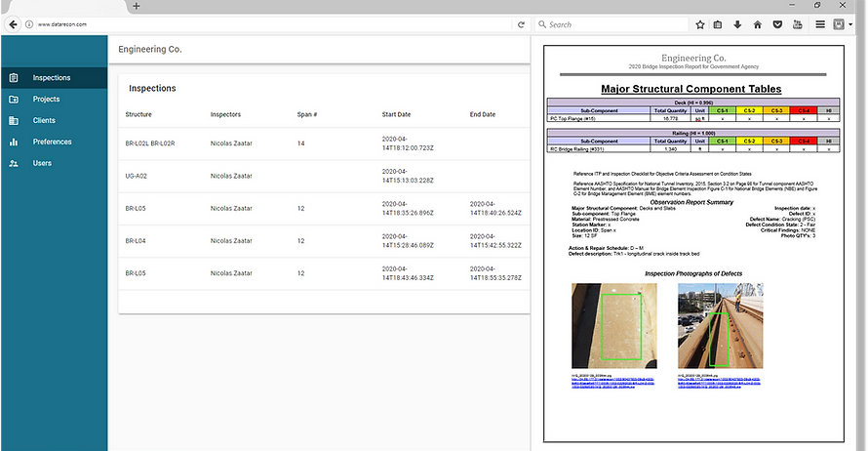Click start date 2020-04-14T15:28:46.089Z

point(408,241)
